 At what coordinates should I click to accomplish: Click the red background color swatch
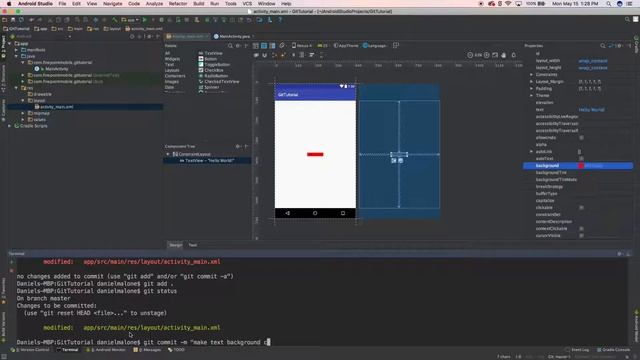(581, 166)
